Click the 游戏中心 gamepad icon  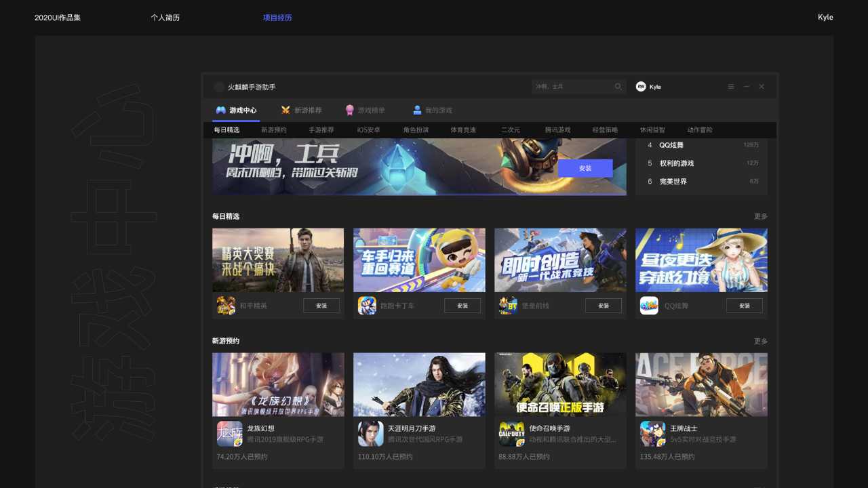221,110
